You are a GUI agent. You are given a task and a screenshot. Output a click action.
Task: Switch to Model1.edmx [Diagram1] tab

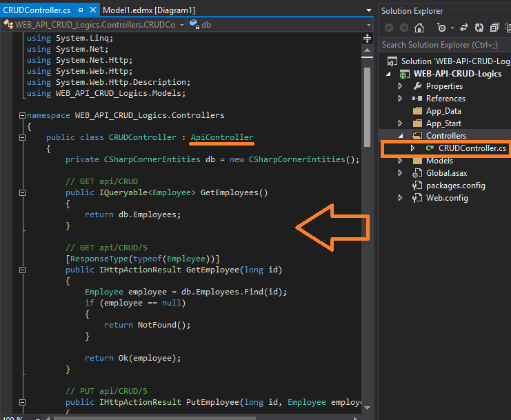point(148,10)
